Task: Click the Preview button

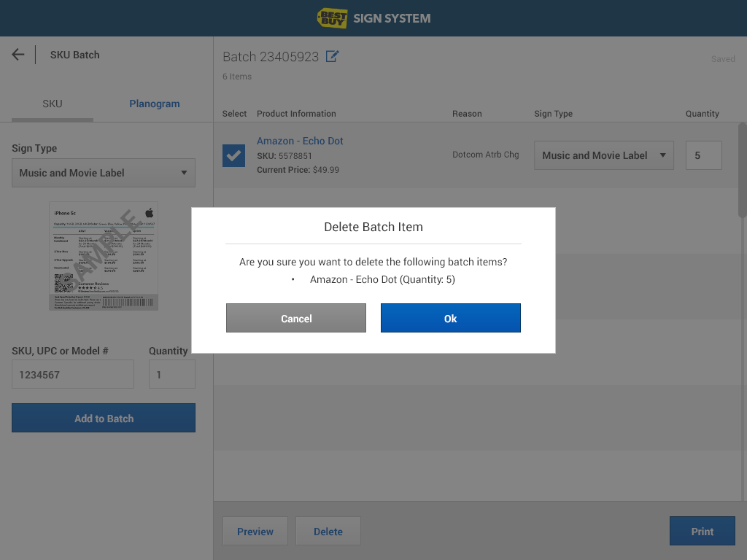Action: 255,531
